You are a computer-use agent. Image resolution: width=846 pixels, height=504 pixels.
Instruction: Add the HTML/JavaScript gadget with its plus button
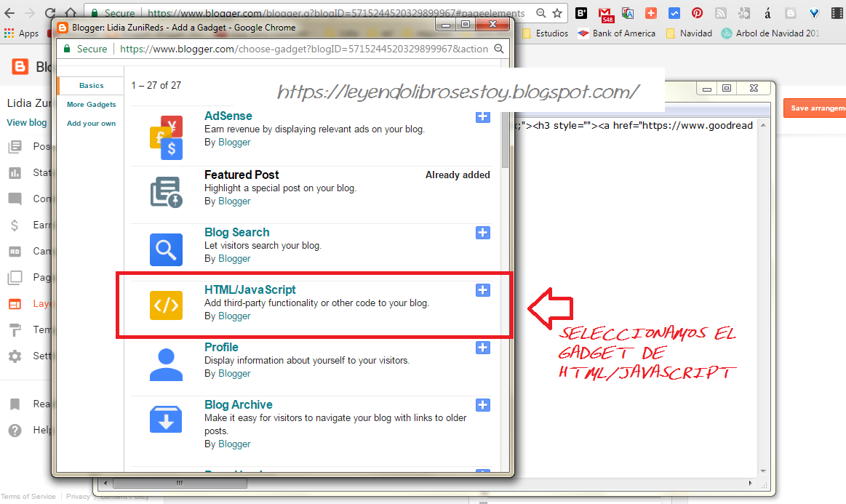pyautogui.click(x=482, y=289)
